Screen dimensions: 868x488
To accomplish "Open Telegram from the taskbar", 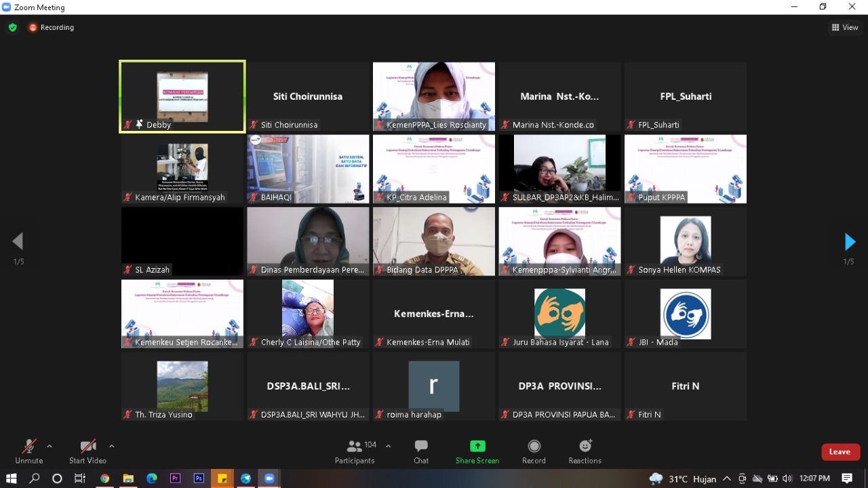I will coord(245,478).
